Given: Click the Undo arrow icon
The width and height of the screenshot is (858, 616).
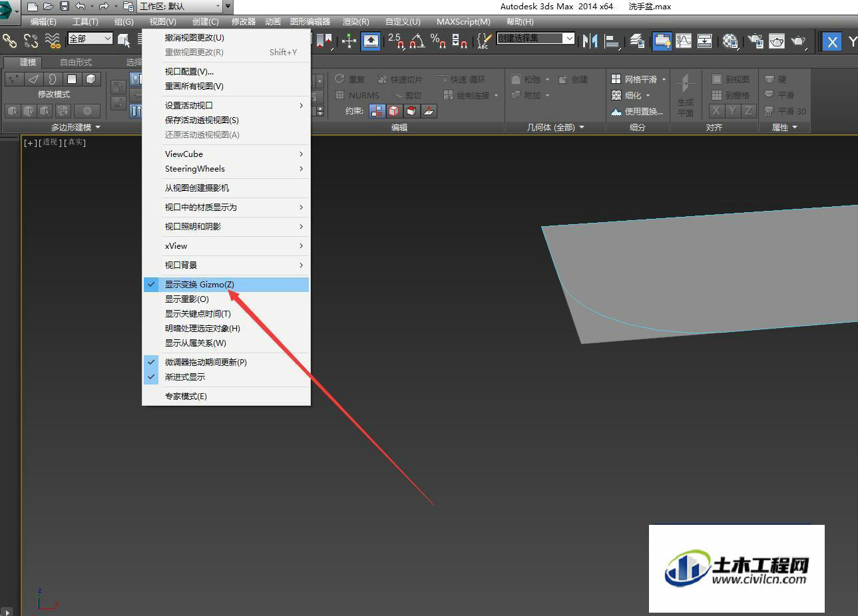Looking at the screenshot, I should click(80, 6).
